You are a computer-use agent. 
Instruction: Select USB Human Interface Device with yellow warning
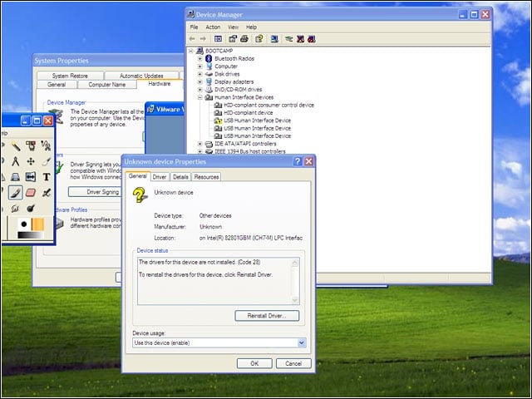click(x=257, y=121)
